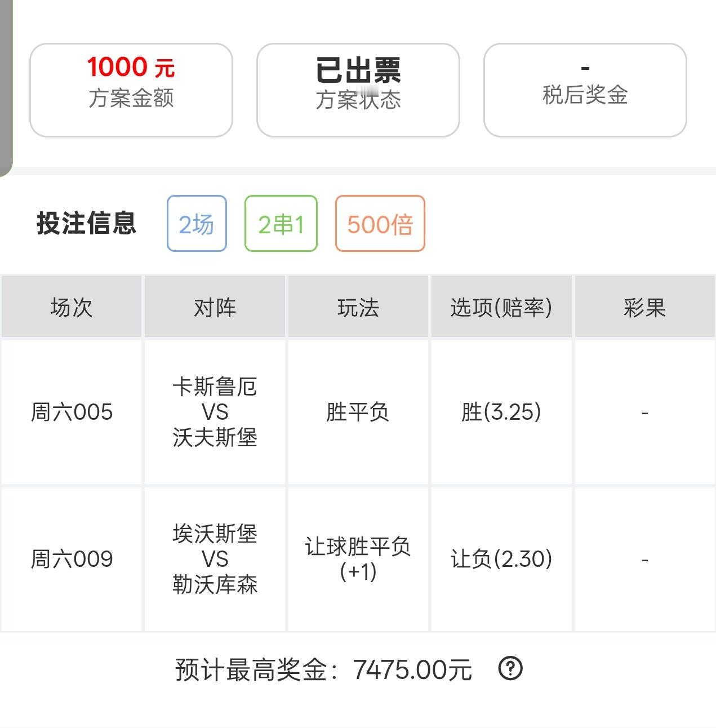Tap the 2场 tag
The width and height of the screenshot is (716, 728).
197,224
